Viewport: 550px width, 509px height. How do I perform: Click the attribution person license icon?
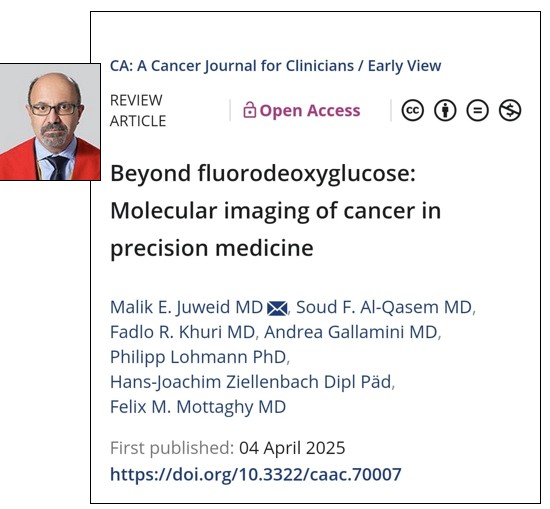[445, 110]
